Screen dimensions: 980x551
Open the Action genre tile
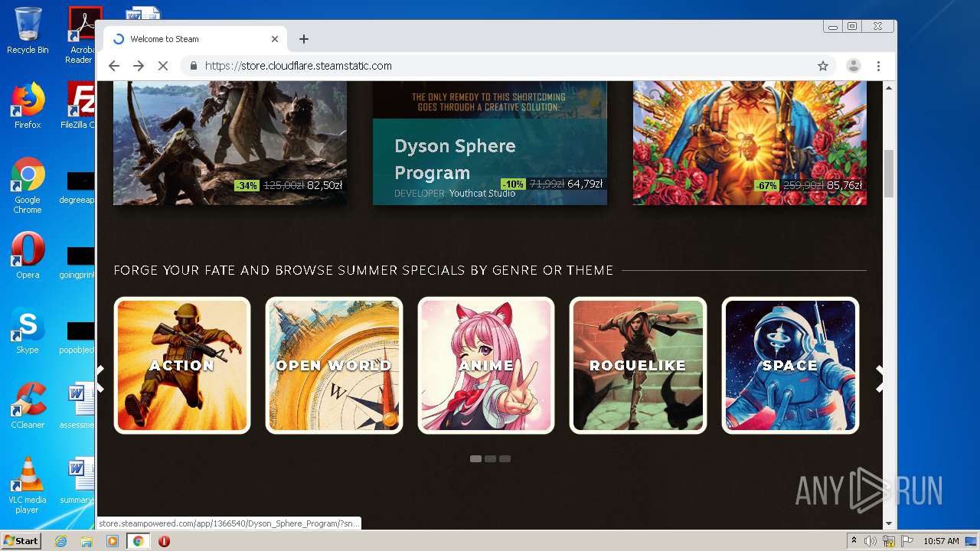182,365
